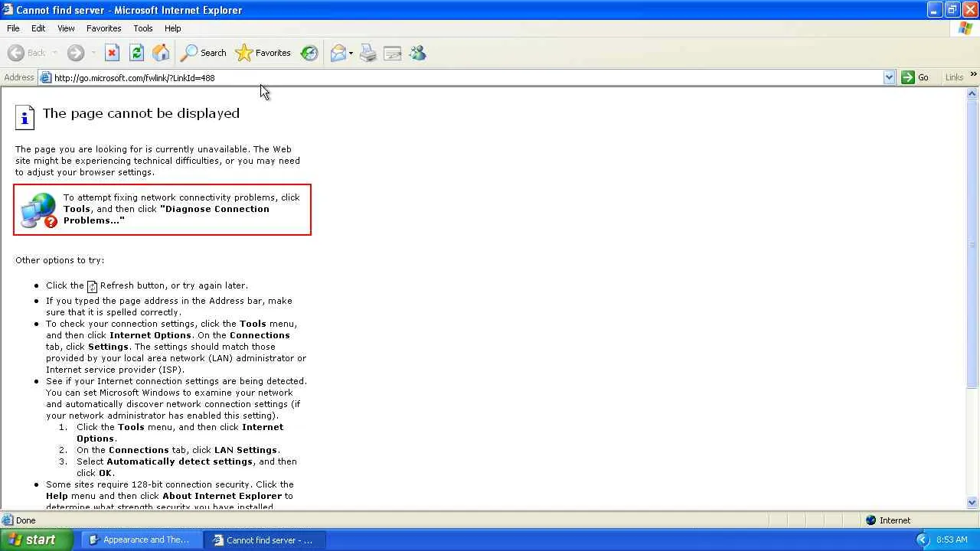Switch to Appearance and Themes taskbar window
Viewport: 980px width, 551px height.
(x=142, y=540)
